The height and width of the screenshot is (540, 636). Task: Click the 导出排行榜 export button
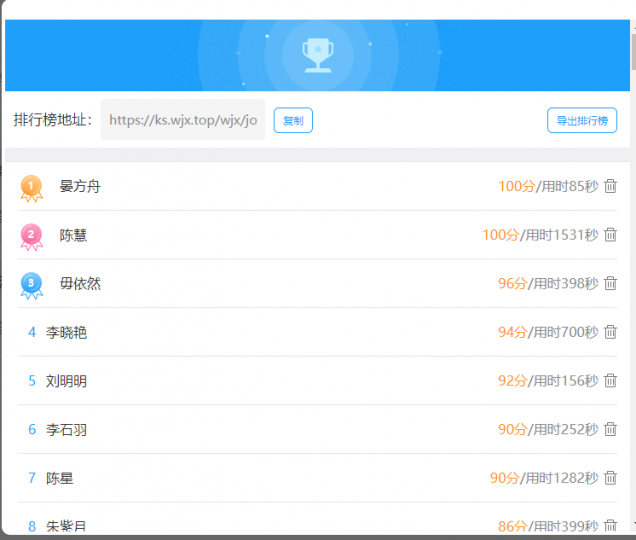pyautogui.click(x=582, y=120)
